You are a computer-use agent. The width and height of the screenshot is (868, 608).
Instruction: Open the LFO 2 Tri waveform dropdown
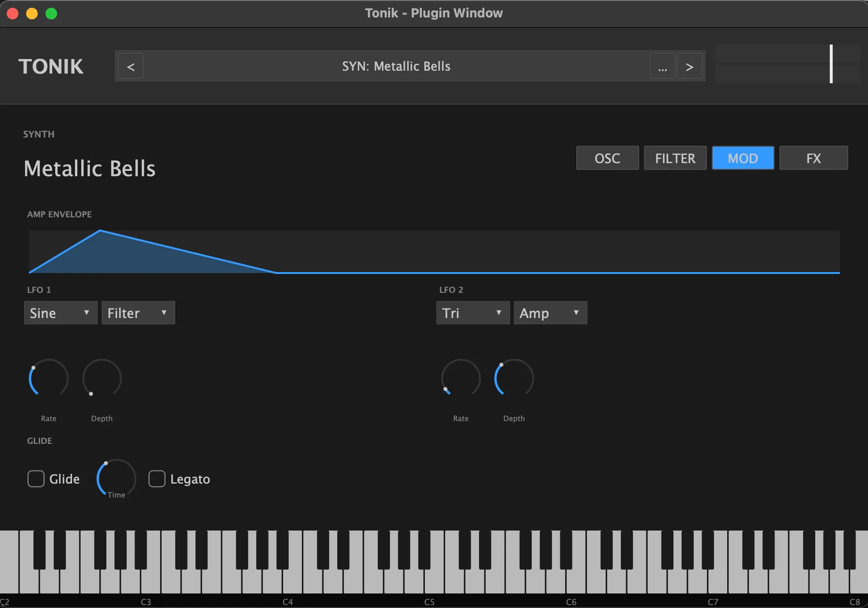[473, 313]
